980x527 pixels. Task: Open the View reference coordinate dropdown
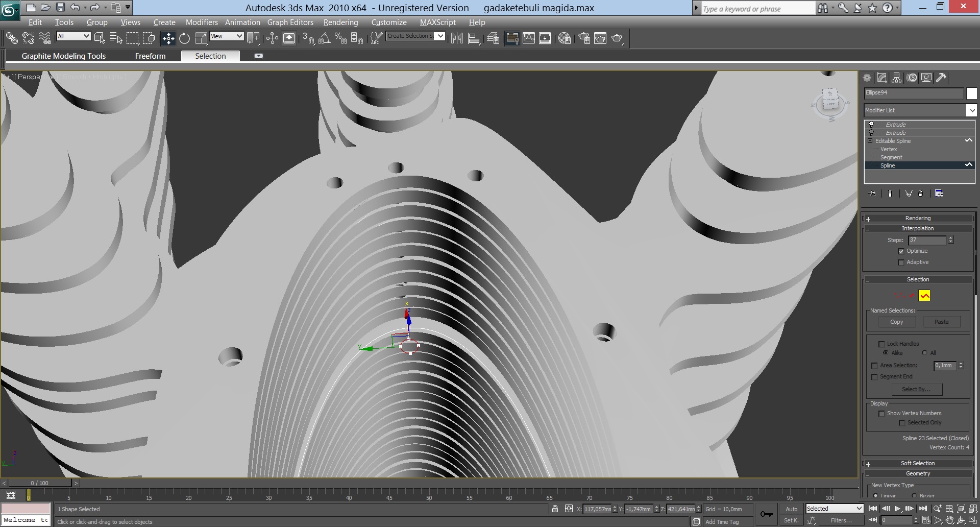227,36
